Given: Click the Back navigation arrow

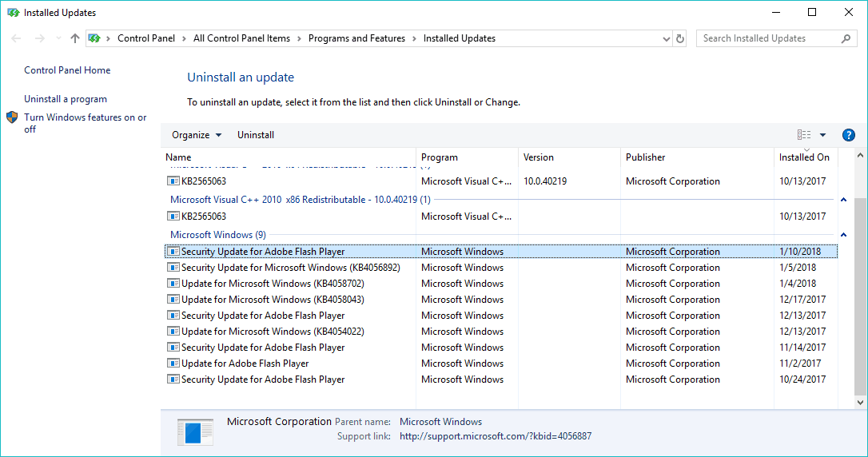Looking at the screenshot, I should coord(16,38).
